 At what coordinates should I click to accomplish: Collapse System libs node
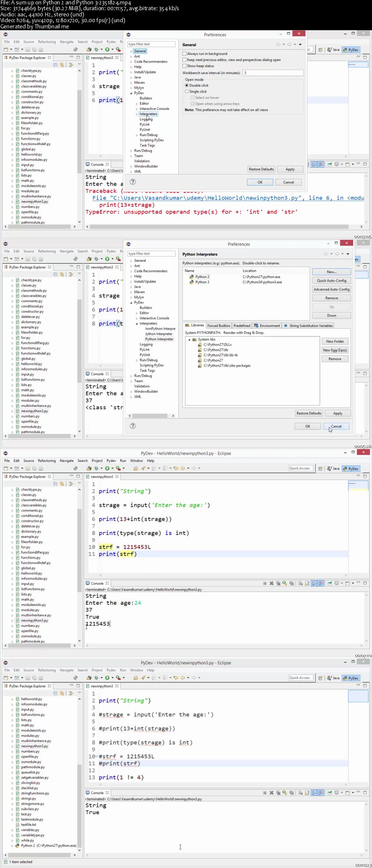[x=189, y=339]
